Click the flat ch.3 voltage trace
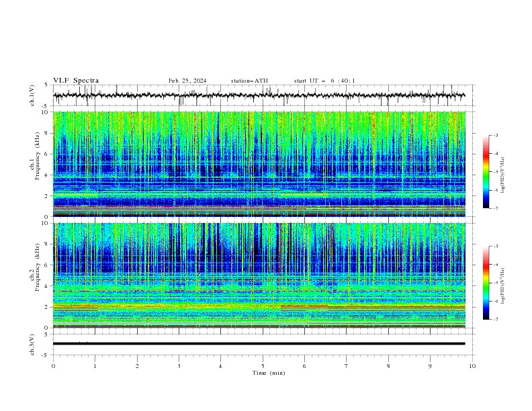The width and height of the screenshot is (532, 411). pos(259,344)
